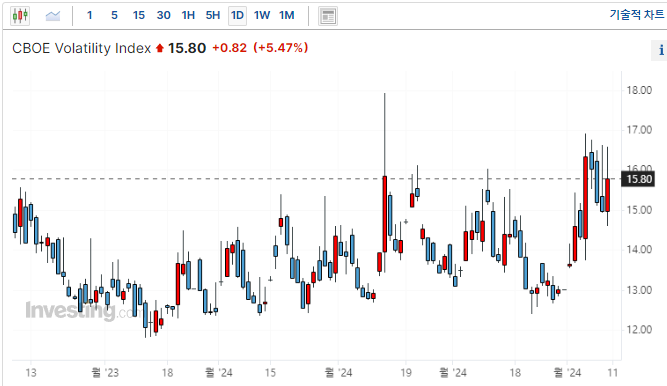This screenshot has height=386, width=667.
Task: Select the 30 minute interval
Action: (x=163, y=16)
